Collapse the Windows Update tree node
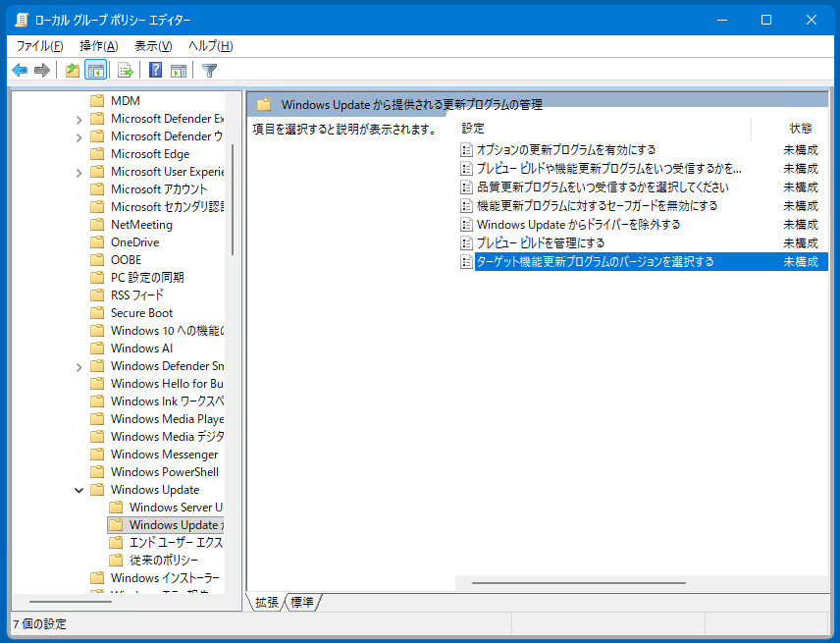Image resolution: width=840 pixels, height=643 pixels. (79, 490)
